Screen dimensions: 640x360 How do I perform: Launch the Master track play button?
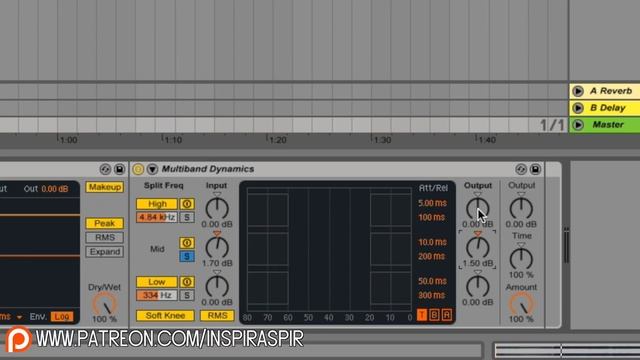(x=578, y=124)
